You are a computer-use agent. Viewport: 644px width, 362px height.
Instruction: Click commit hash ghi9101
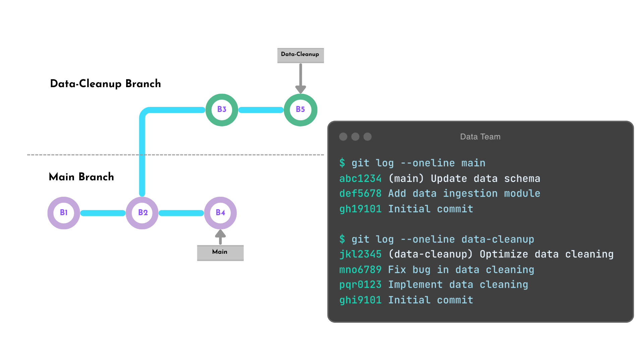[x=360, y=300]
